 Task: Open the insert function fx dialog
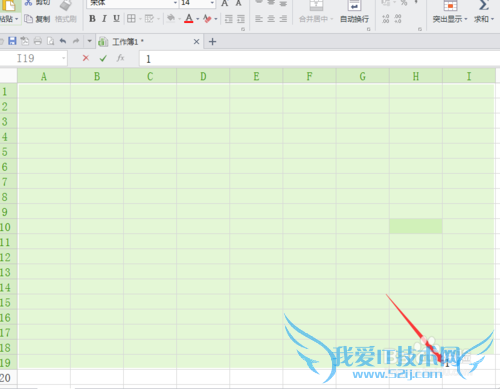coord(120,58)
